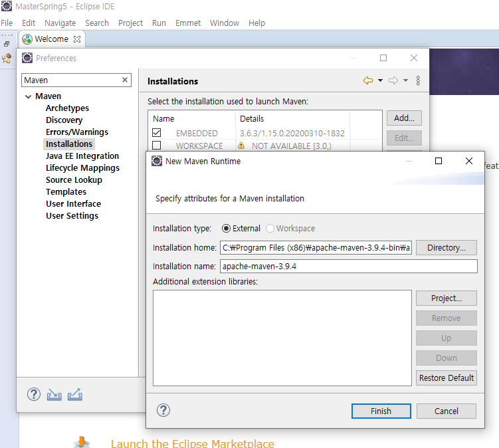499x448 pixels.
Task: Click Launch the Eclipse Marketplace link
Action: coord(193,443)
